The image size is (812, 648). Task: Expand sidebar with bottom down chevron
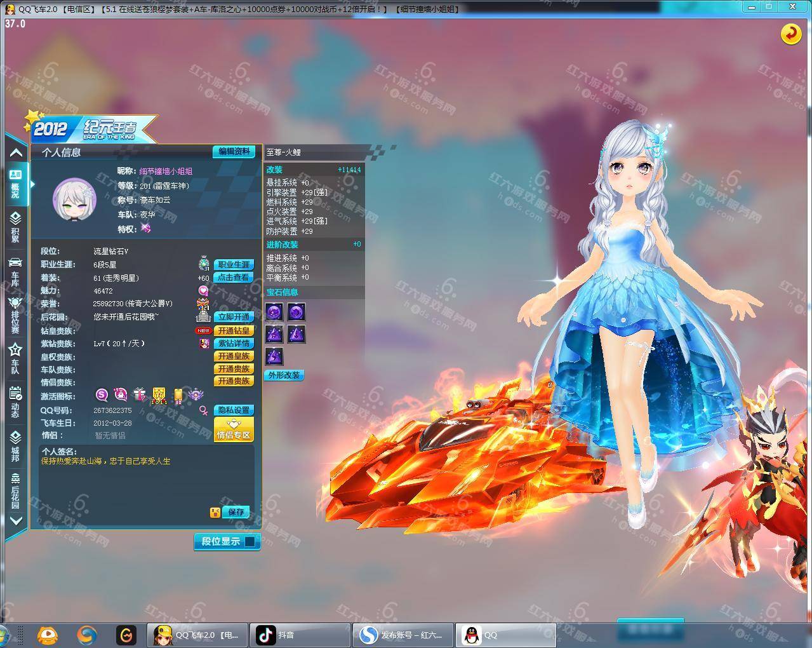pyautogui.click(x=16, y=521)
